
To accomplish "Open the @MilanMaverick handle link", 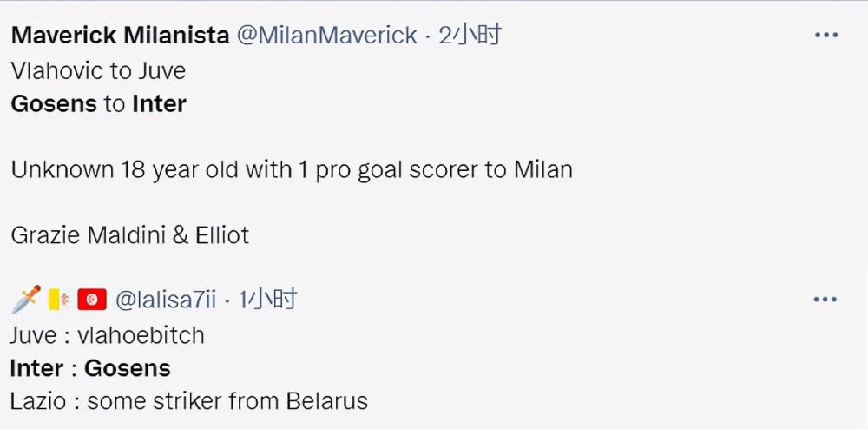I will pos(326,36).
